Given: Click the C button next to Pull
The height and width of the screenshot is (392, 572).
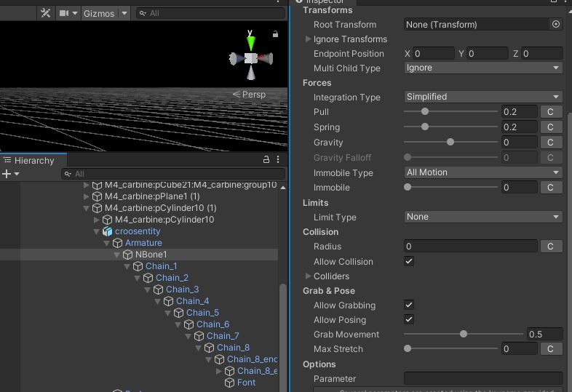Looking at the screenshot, I should coord(550,112).
